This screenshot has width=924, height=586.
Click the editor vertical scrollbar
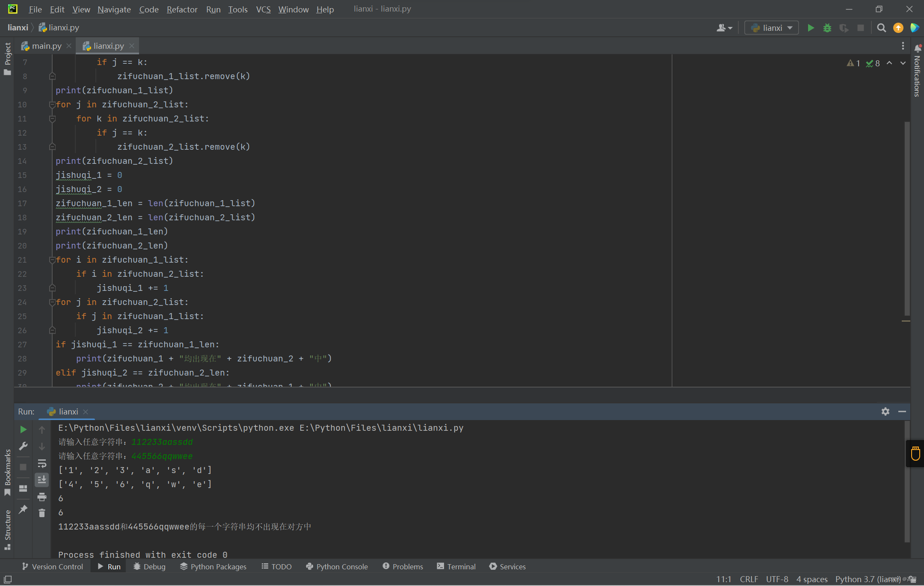tap(906, 218)
